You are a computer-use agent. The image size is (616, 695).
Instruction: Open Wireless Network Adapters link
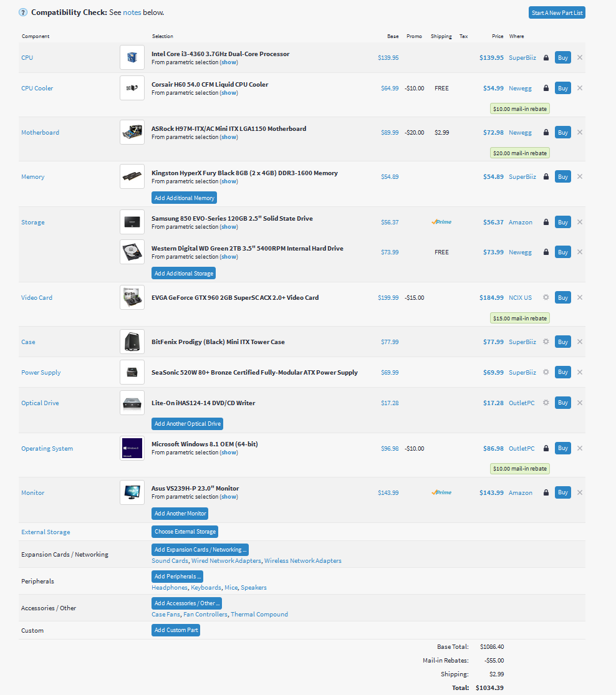coord(303,561)
